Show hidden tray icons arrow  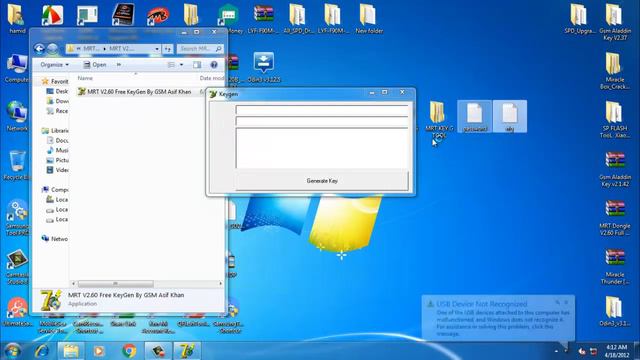pyautogui.click(x=557, y=351)
